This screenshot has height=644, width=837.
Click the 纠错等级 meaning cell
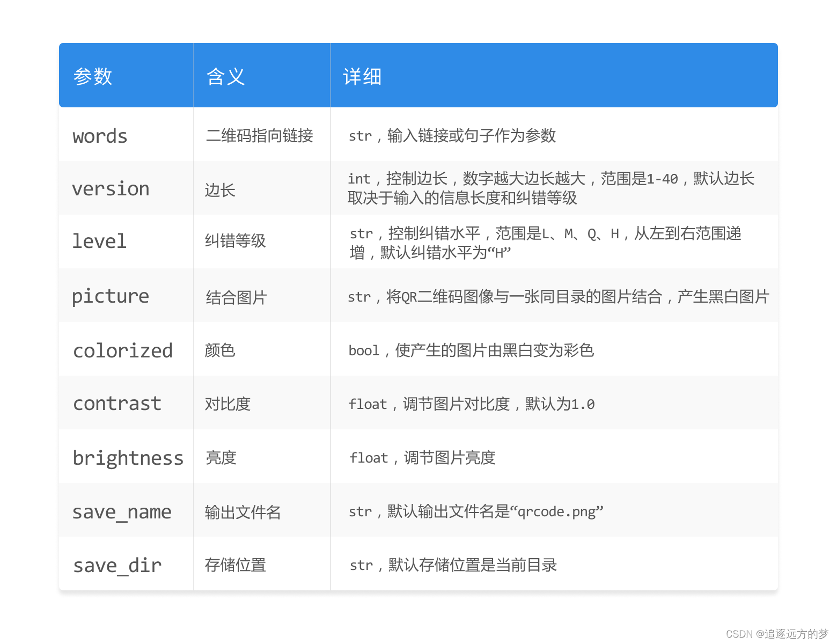point(262,241)
